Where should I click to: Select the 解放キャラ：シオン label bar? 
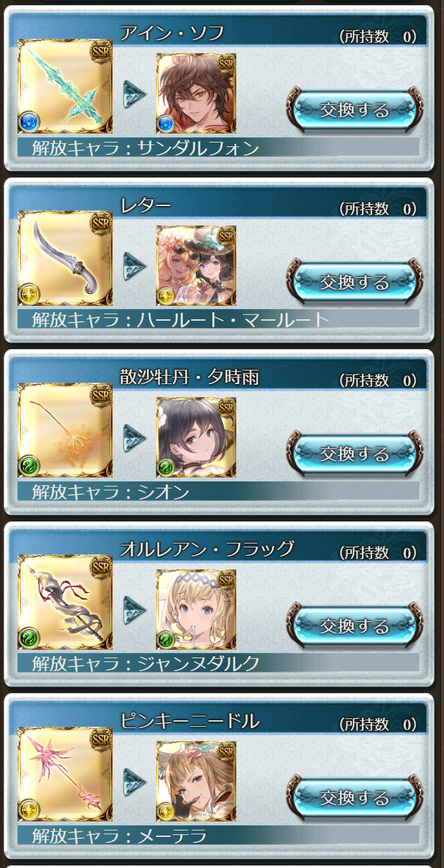218,492
